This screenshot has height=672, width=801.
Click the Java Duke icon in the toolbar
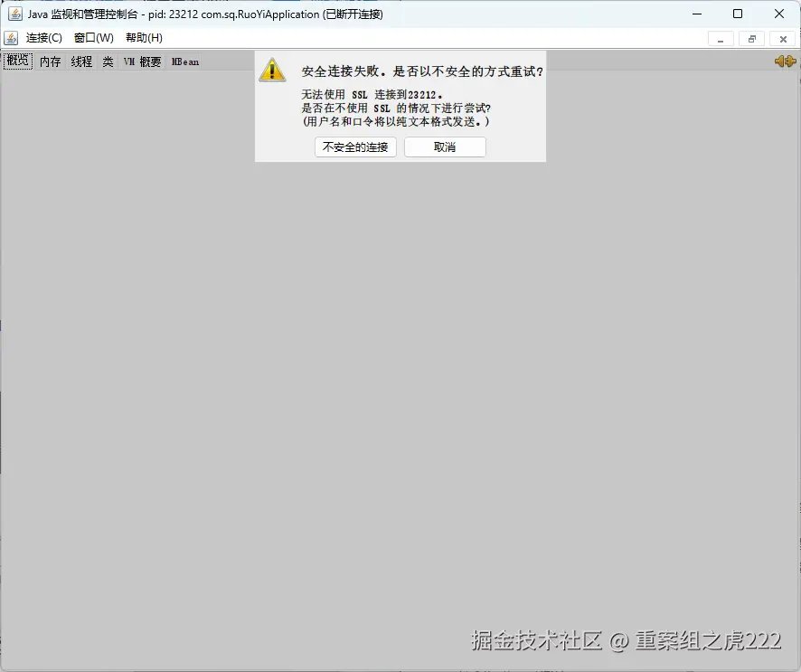(12, 38)
